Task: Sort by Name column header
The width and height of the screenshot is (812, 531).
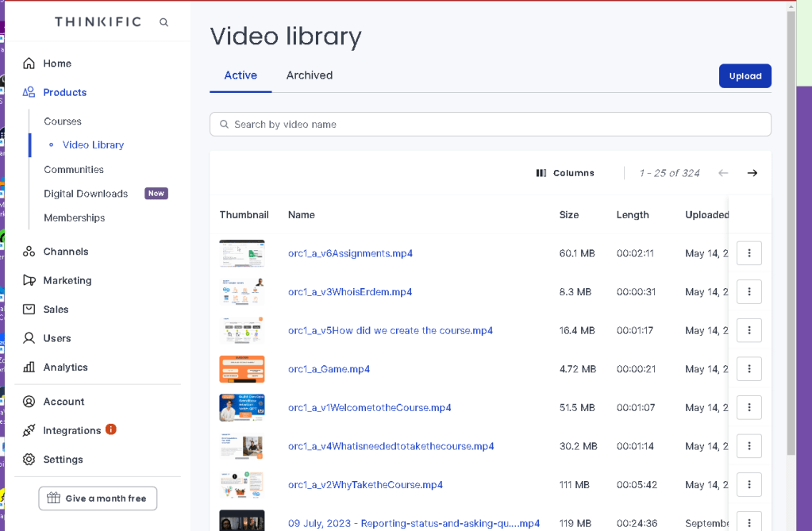Action: pos(302,215)
